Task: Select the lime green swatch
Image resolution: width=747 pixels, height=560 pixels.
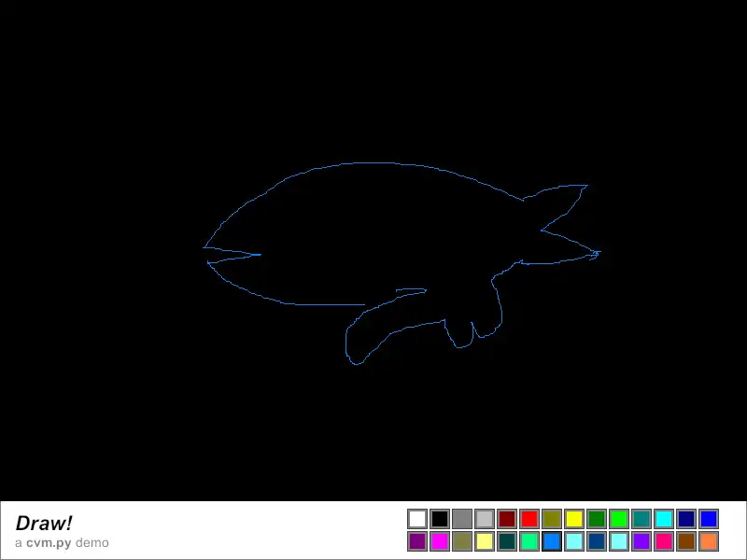Action: coord(619,519)
